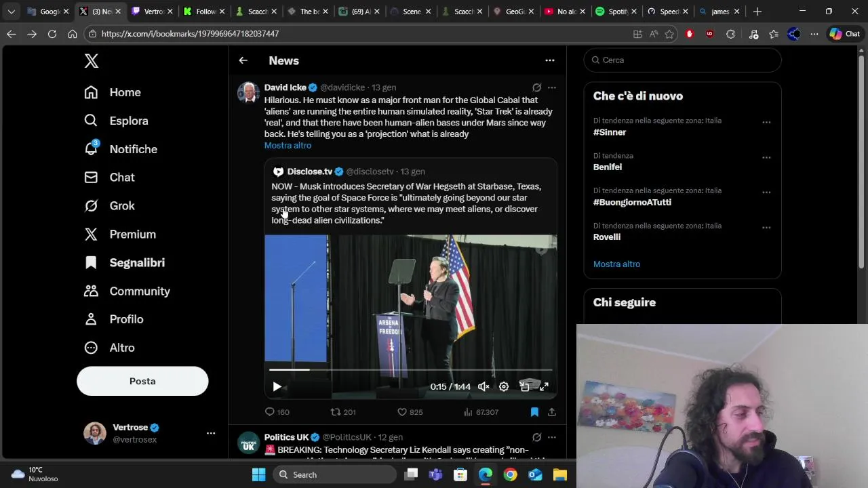Go back from News bookmarks folder

pos(243,60)
